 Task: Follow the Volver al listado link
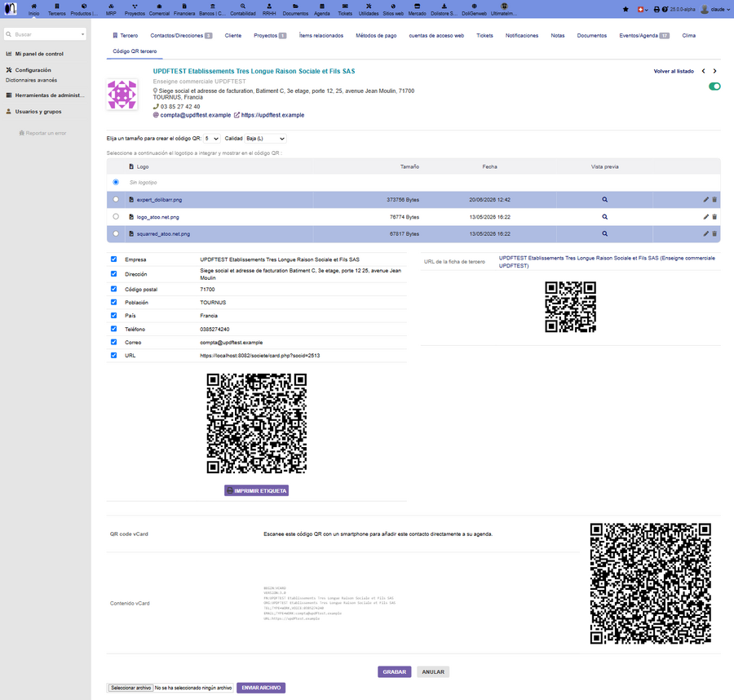[x=674, y=71]
